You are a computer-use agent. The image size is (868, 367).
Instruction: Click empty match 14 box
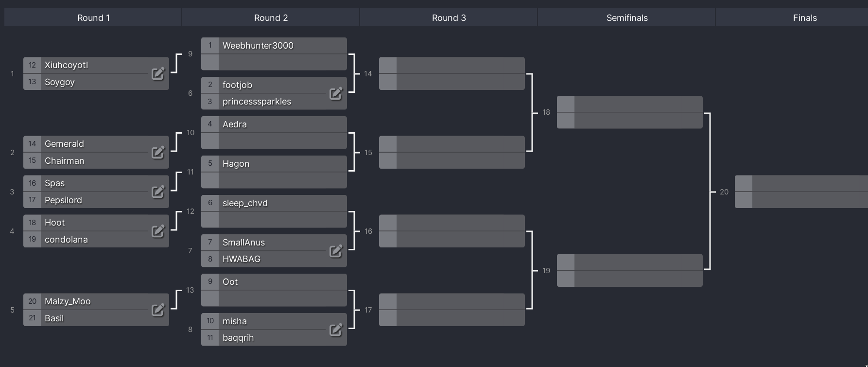click(x=452, y=73)
